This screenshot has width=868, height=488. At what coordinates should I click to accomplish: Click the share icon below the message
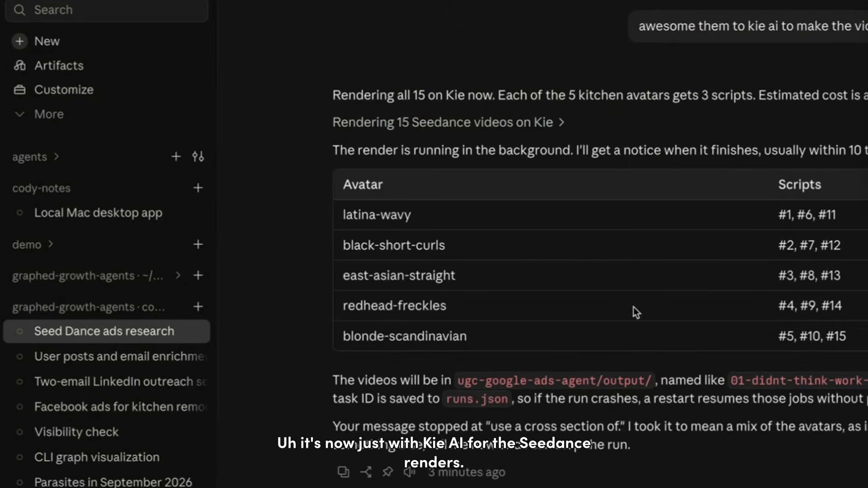pos(366,472)
